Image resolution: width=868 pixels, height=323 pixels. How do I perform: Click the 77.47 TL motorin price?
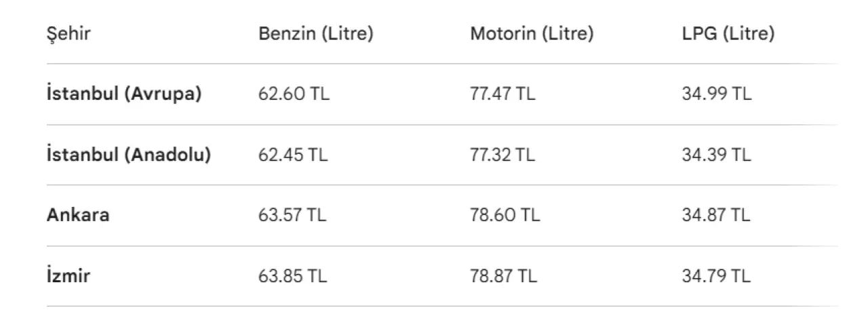pyautogui.click(x=502, y=94)
